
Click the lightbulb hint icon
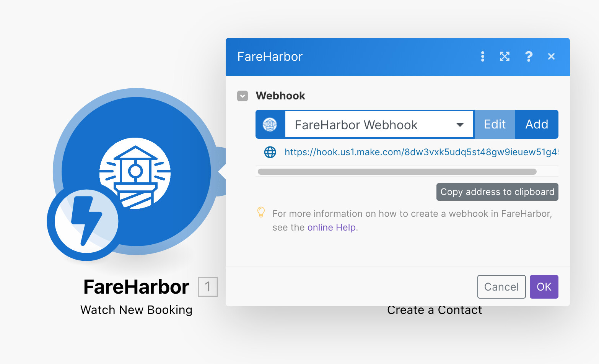[x=261, y=212]
